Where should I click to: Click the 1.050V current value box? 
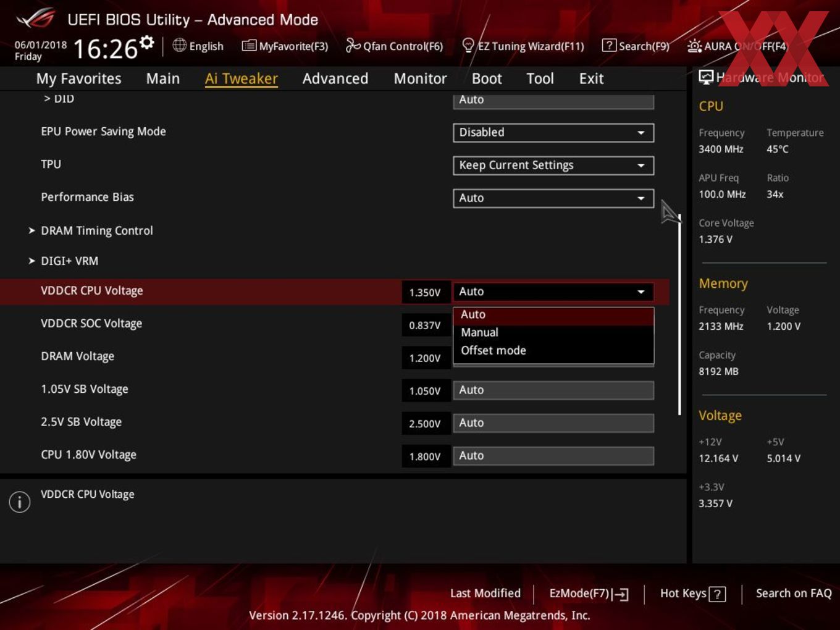pos(426,390)
